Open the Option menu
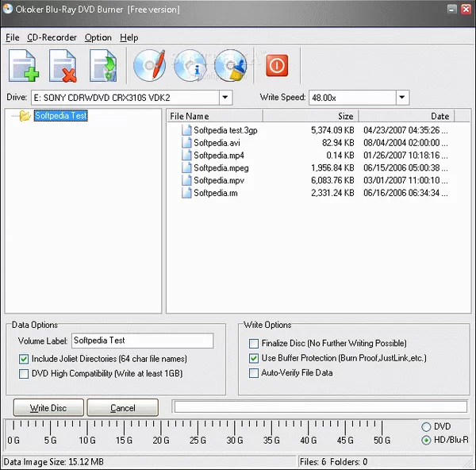The image size is (476, 470). [x=98, y=37]
